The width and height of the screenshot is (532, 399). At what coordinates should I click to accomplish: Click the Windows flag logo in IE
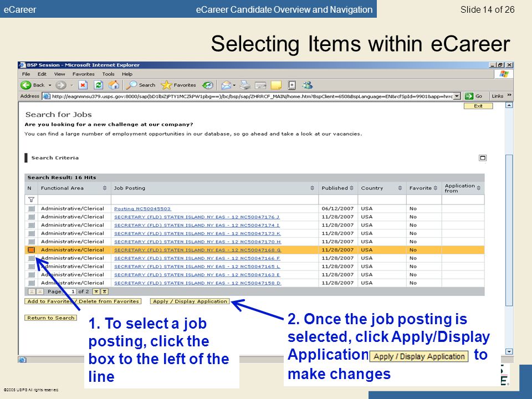pos(504,74)
